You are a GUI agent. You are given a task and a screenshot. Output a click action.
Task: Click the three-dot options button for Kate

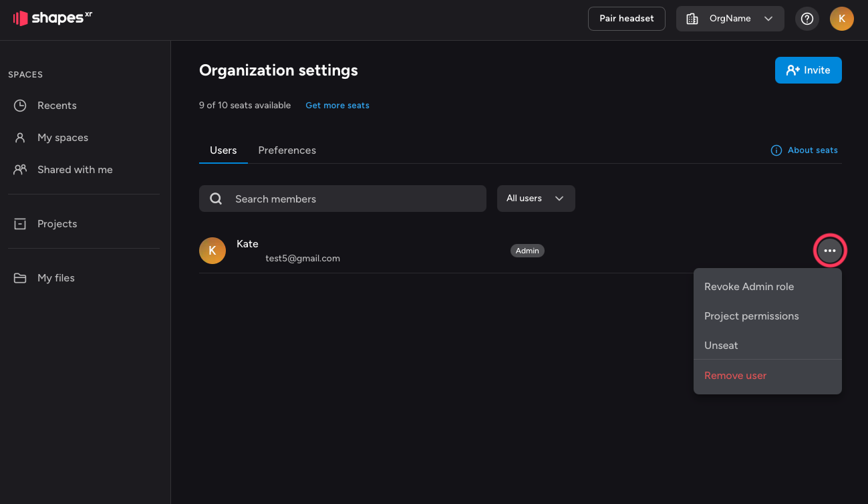click(x=830, y=251)
